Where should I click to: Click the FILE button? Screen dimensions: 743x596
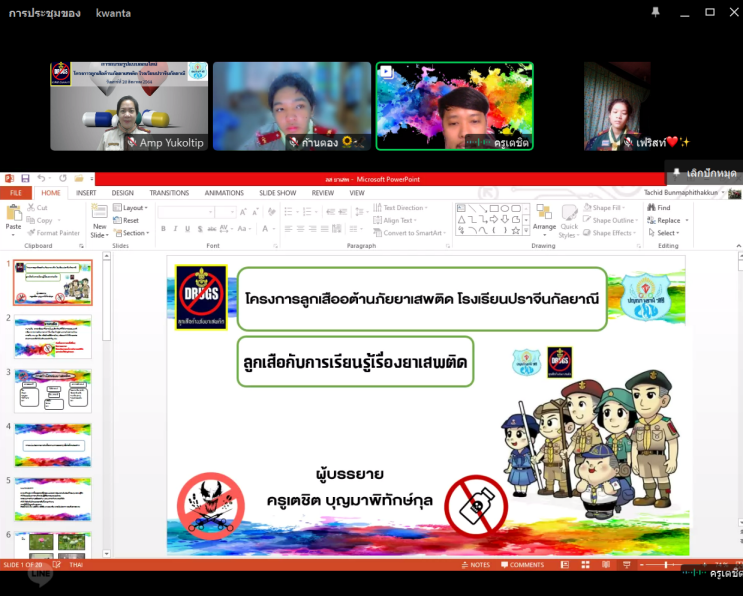tap(16, 193)
